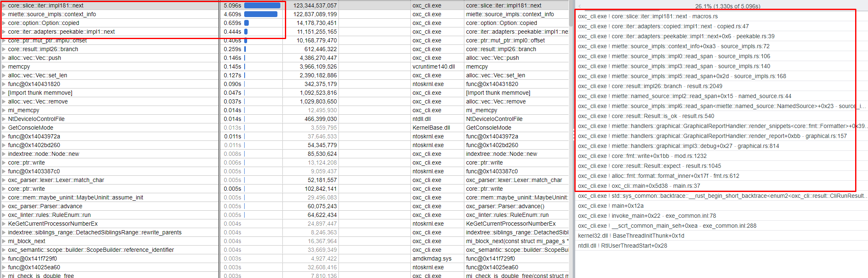The width and height of the screenshot is (868, 278).
Task: Expand the NtDeviceIoControlFile row
Action: [4, 119]
